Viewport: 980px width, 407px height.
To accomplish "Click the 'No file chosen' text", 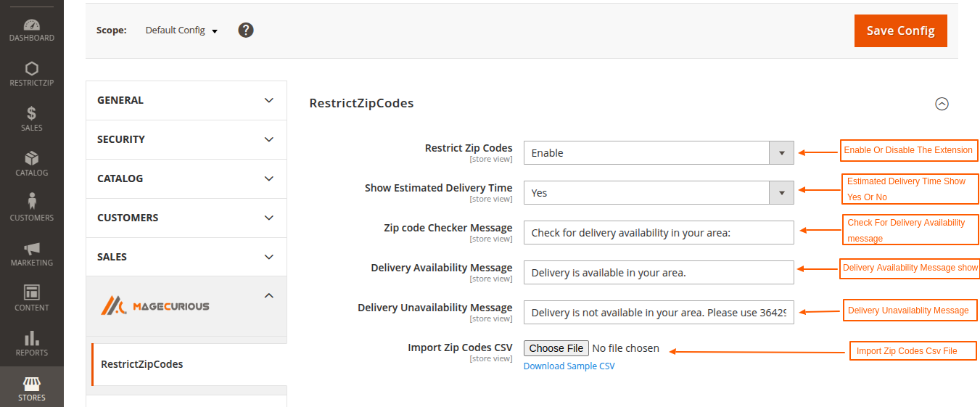I will click(x=625, y=348).
